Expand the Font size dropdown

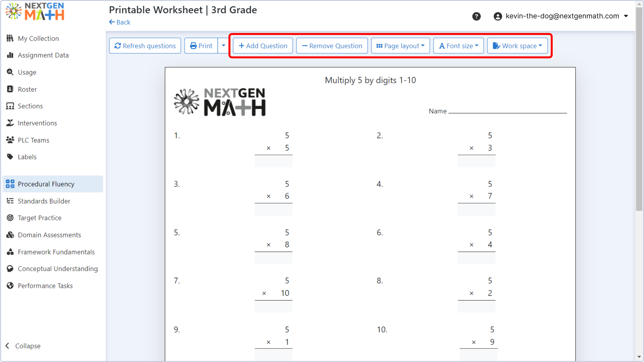pyautogui.click(x=458, y=46)
